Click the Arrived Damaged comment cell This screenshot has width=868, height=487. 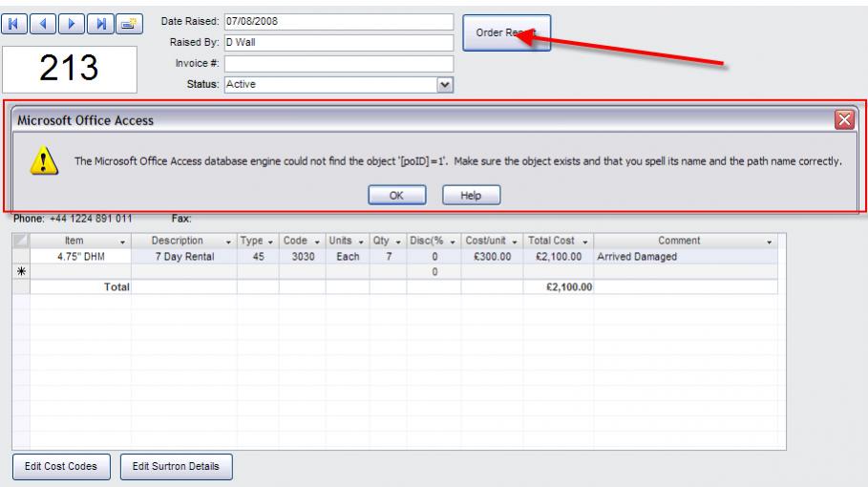pyautogui.click(x=686, y=256)
